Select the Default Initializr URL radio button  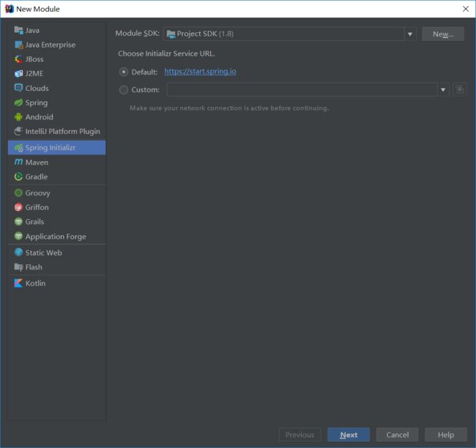(123, 72)
